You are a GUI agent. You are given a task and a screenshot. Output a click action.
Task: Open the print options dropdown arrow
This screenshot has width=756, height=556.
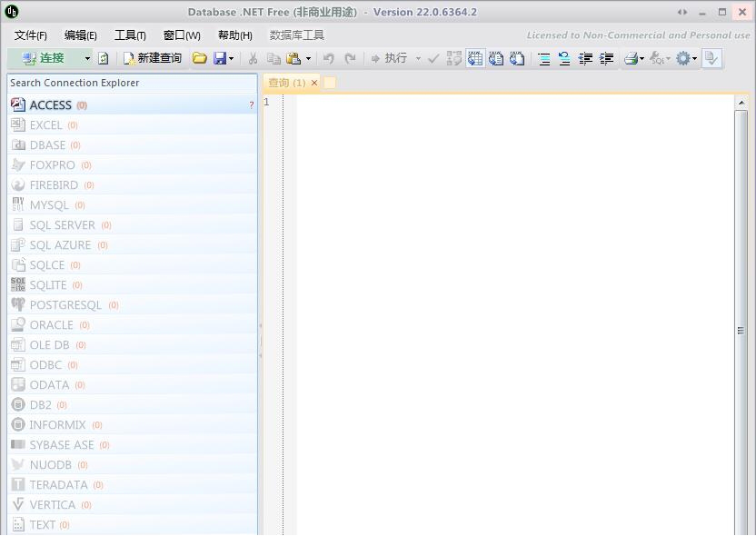642,58
